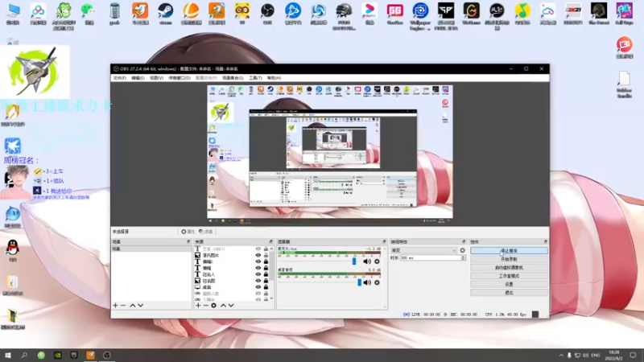644x362 pixels.
Task: Open Fall Guys desktop shortcut
Action: (624, 14)
